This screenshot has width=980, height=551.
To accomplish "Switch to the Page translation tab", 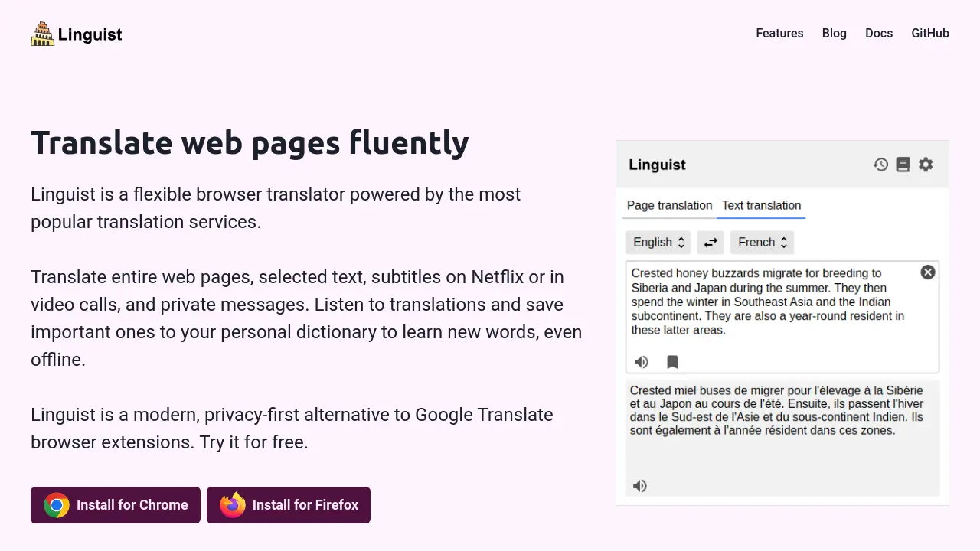I will pyautogui.click(x=669, y=205).
